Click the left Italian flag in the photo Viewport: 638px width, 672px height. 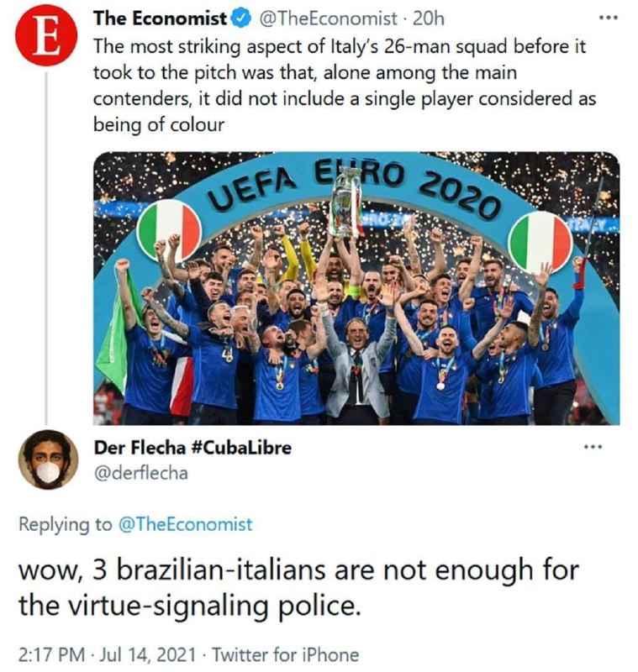[x=168, y=230]
